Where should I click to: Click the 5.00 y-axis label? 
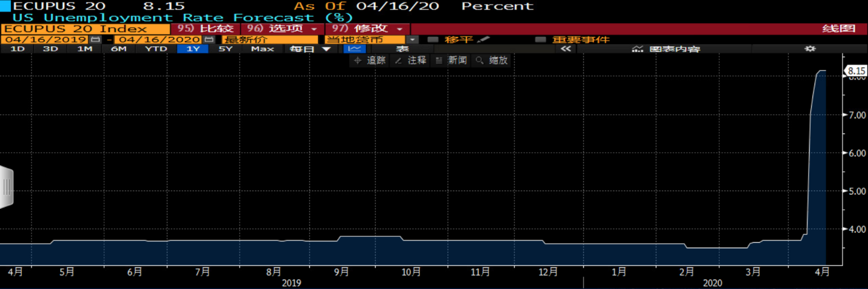856,191
